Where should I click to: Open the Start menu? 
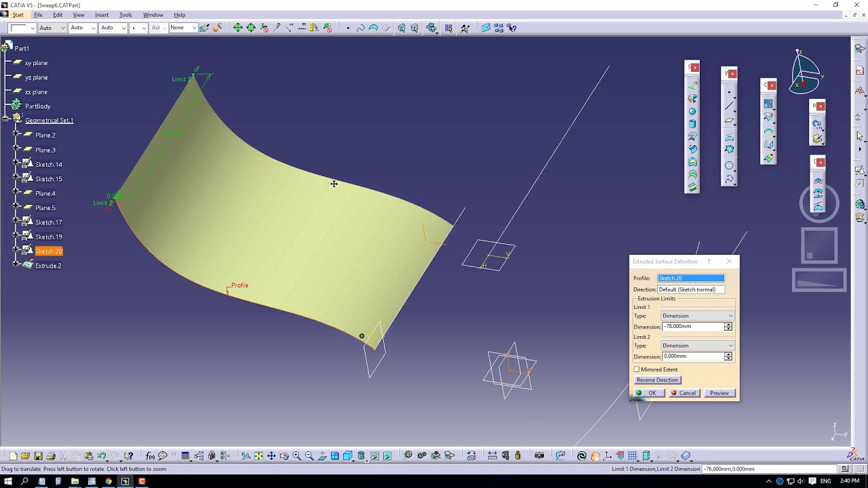[18, 15]
